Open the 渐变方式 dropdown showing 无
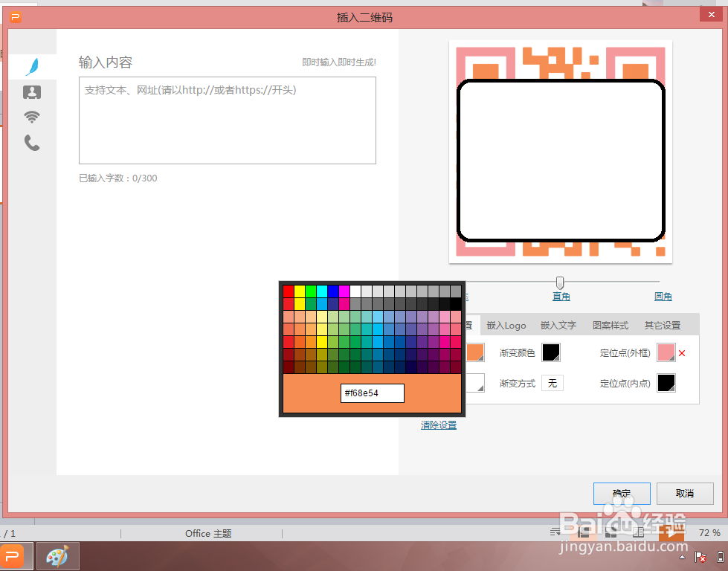 [553, 383]
